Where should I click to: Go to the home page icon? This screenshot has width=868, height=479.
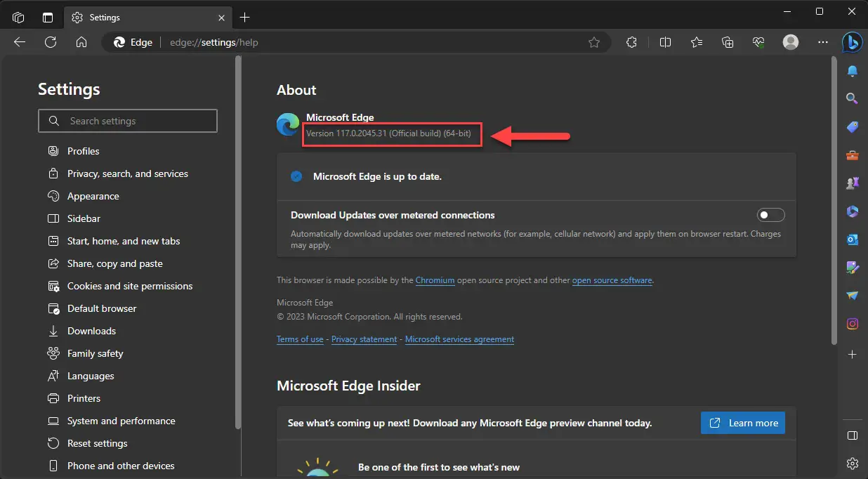tap(81, 42)
